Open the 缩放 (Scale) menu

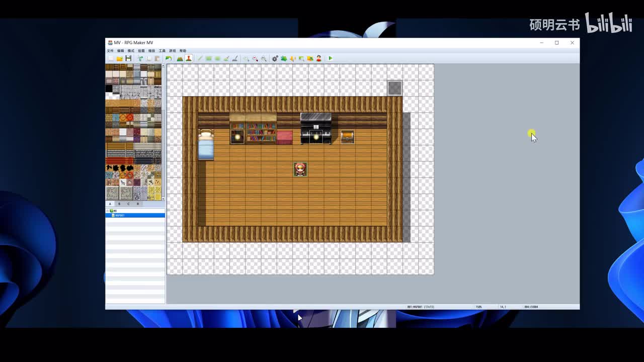point(151,51)
